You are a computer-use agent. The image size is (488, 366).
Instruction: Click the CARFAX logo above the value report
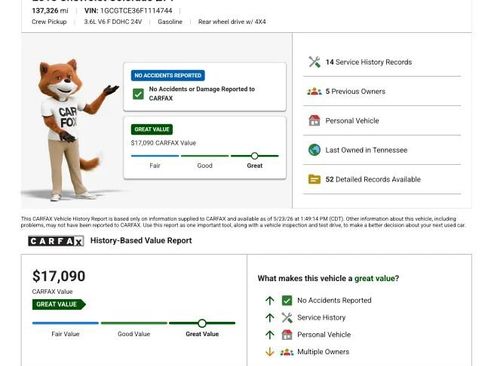pos(56,241)
